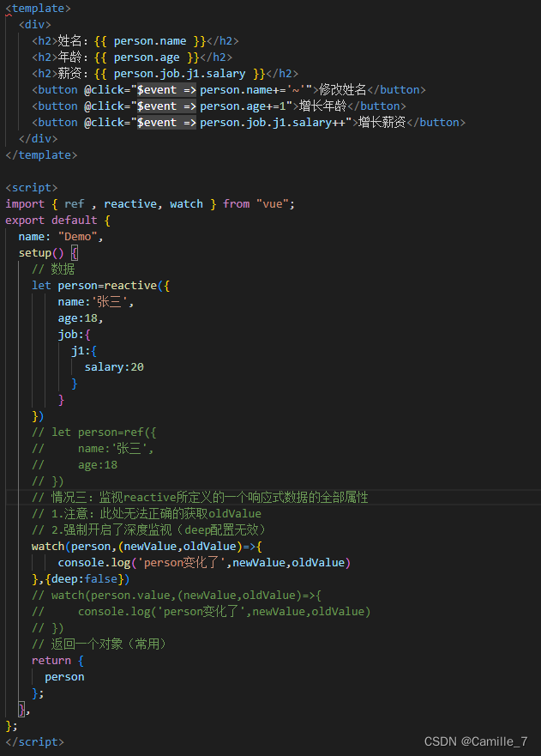Click the 增长薪资 button label text
The width and height of the screenshot is (541, 756).
coord(382,123)
